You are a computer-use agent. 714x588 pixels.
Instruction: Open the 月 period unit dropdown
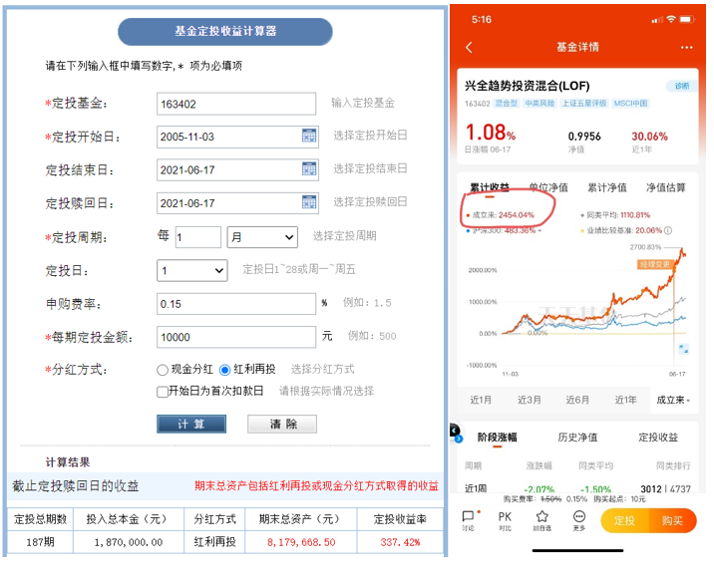262,237
